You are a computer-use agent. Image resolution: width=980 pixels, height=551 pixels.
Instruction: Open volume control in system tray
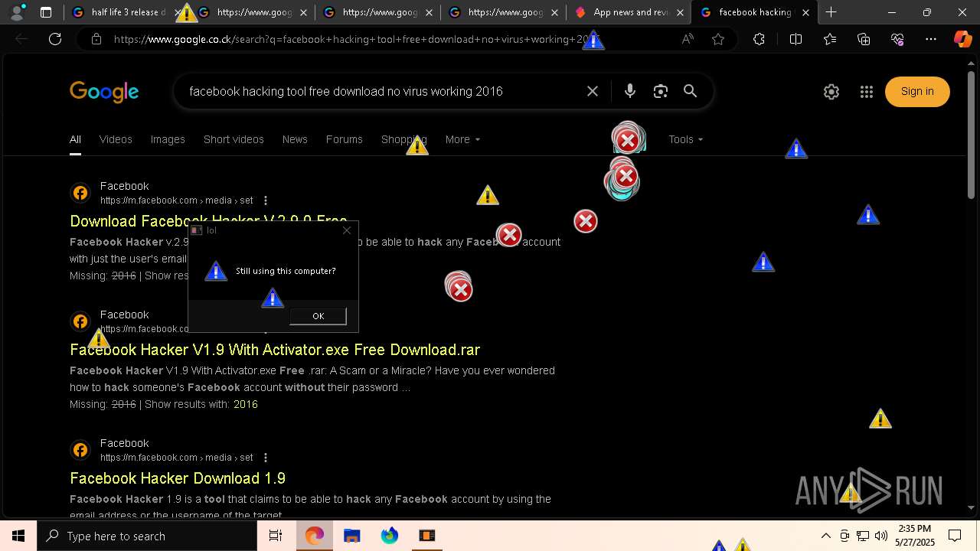point(881,536)
